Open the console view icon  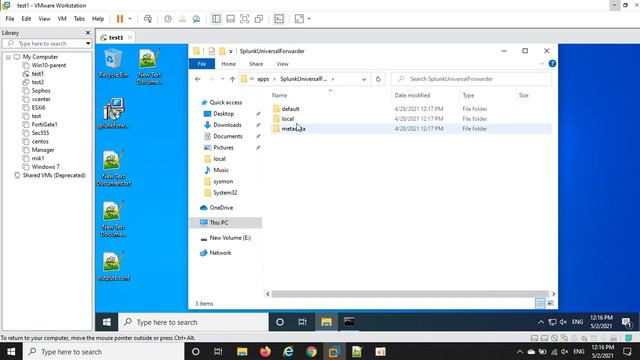279,19
